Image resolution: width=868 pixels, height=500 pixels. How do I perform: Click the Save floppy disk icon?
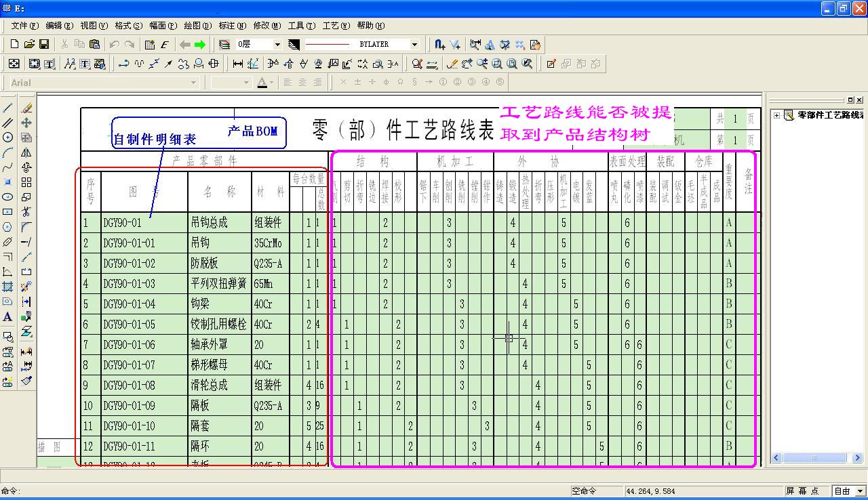tap(44, 45)
